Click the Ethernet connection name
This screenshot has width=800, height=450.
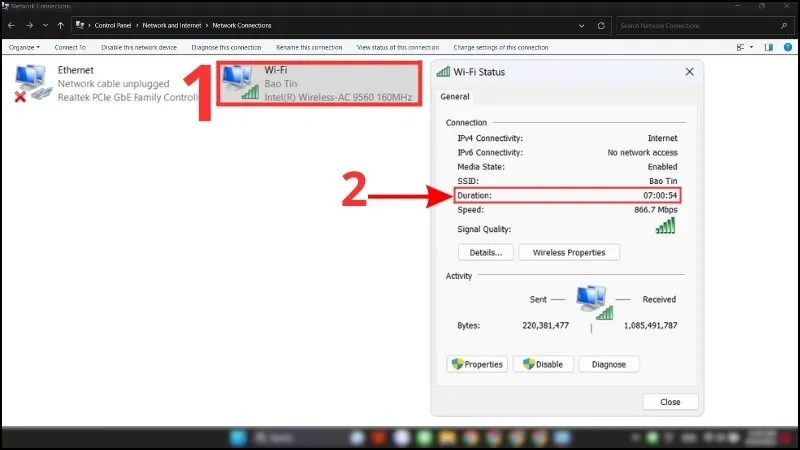pos(76,70)
